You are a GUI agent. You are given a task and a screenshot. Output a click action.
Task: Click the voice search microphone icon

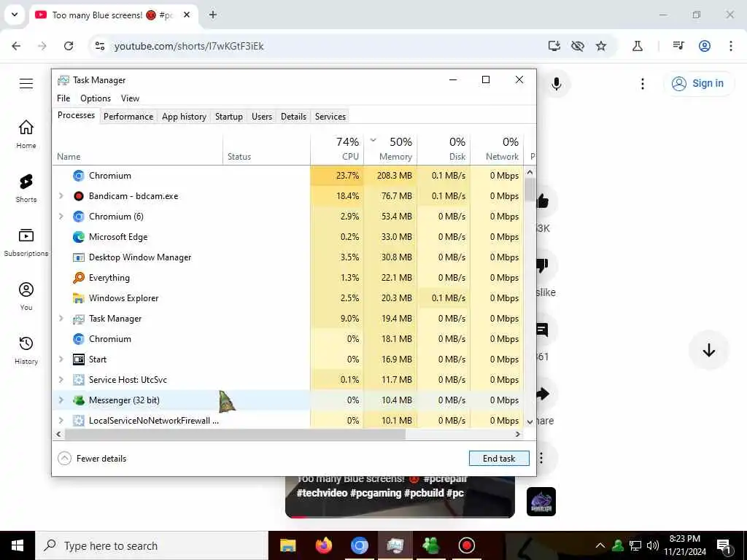pos(556,85)
